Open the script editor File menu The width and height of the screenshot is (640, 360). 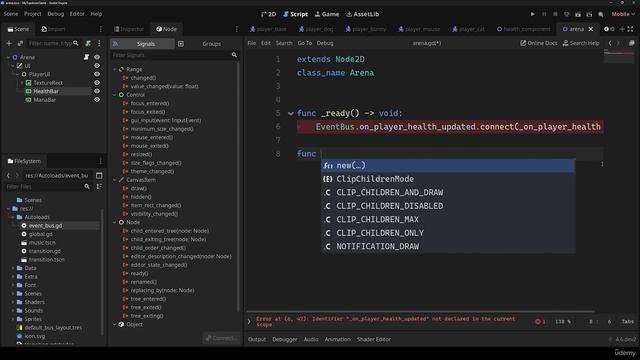(x=251, y=43)
